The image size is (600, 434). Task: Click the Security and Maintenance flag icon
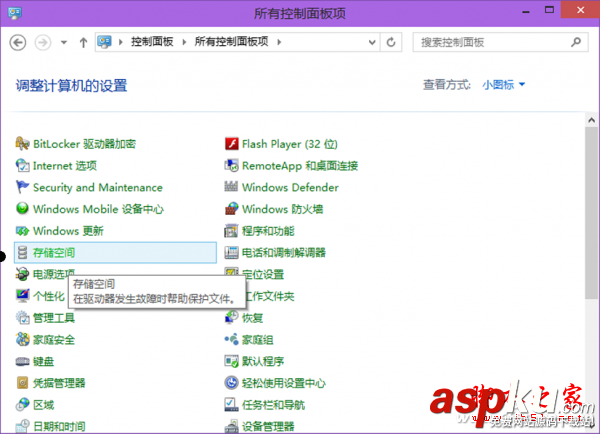click(23, 188)
